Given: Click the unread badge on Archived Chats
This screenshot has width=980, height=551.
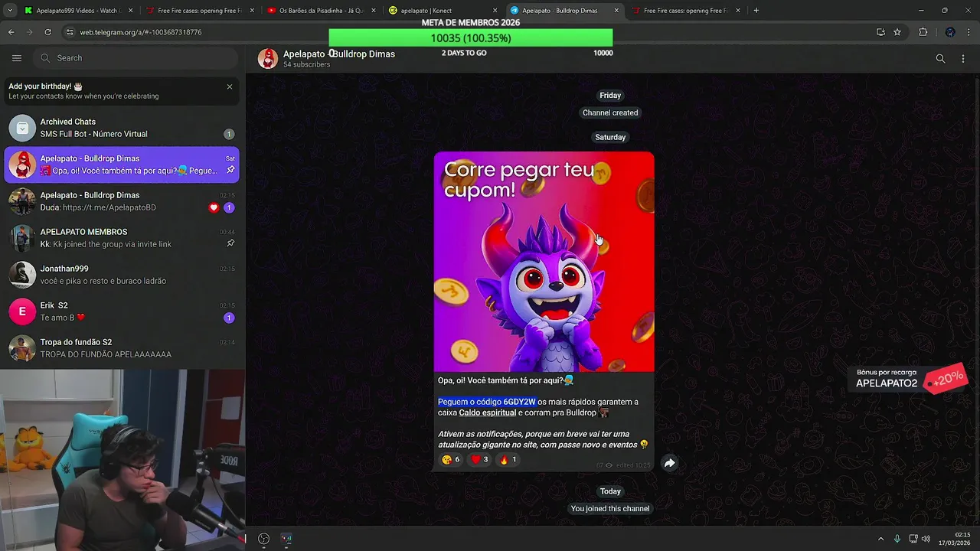Looking at the screenshot, I should click(x=229, y=134).
